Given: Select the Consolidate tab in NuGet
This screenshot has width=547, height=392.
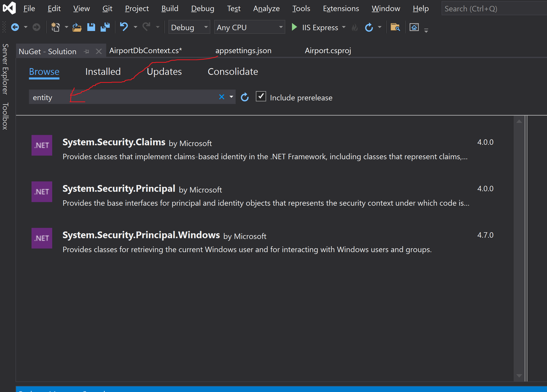Looking at the screenshot, I should coord(233,71).
